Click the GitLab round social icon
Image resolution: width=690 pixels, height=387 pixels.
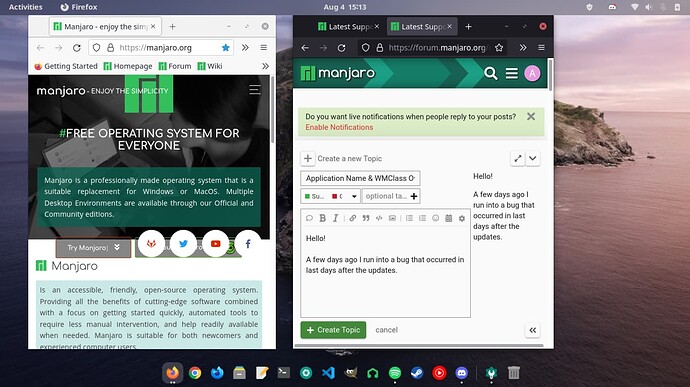click(x=151, y=243)
